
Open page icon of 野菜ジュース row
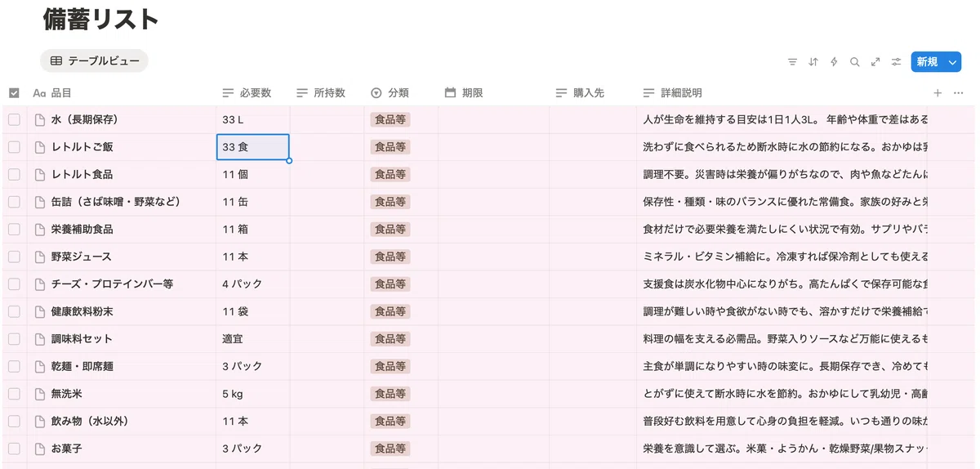[39, 257]
